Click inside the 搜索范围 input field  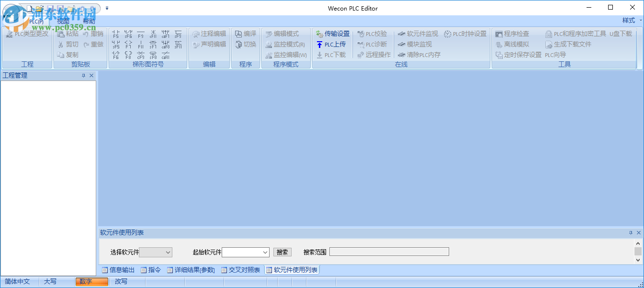tap(389, 251)
